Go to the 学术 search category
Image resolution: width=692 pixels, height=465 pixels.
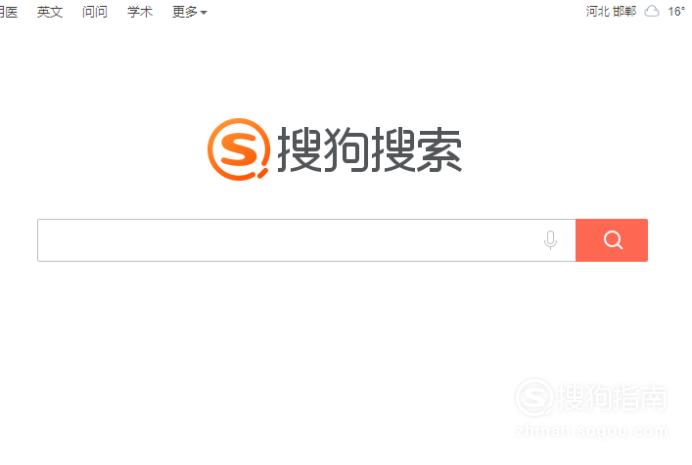pyautogui.click(x=140, y=12)
